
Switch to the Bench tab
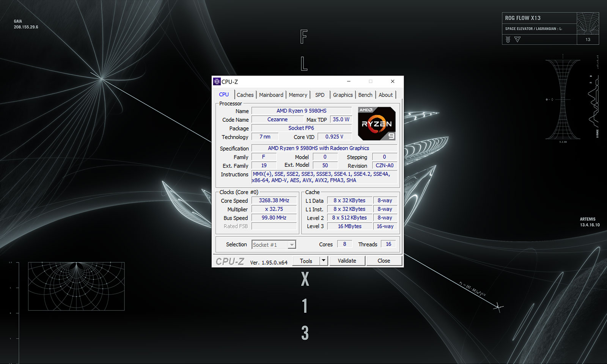pos(365,95)
